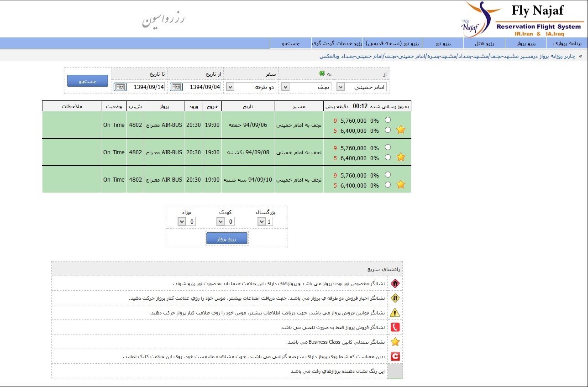Image resolution: width=588 pixels, height=387 pixels.
Task: Click the red telephone sales icon in legend
Action: [395, 327]
